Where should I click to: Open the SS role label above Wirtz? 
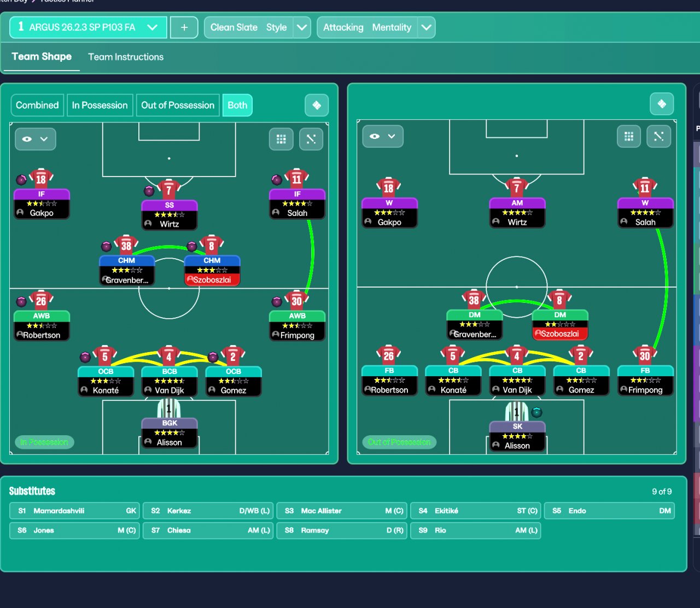[x=169, y=206]
